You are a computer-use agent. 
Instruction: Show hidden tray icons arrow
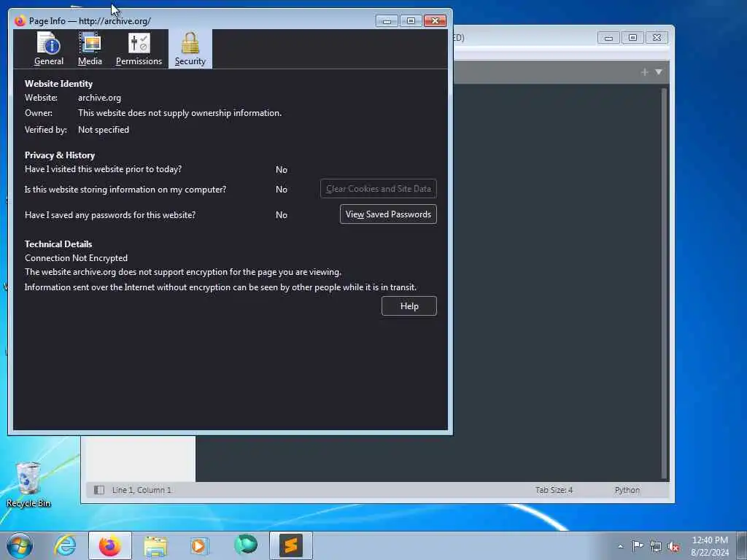620,546
